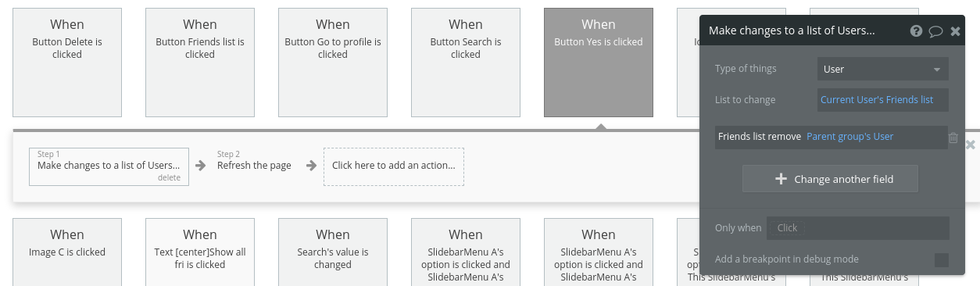The width and height of the screenshot is (980, 286).
Task: Select When Button Friends list is clicked event
Action: pos(200,63)
